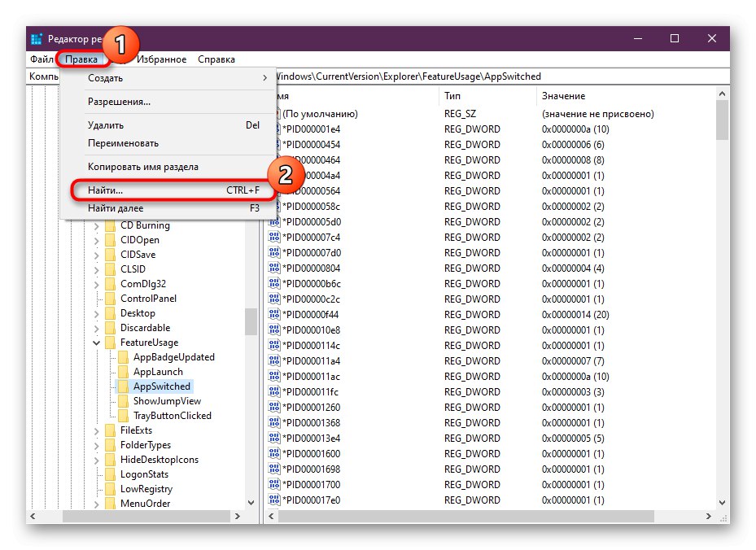Viewport: 756px width, 550px height.
Task: Choose Переименовать menu entry
Action: pyautogui.click(x=168, y=143)
